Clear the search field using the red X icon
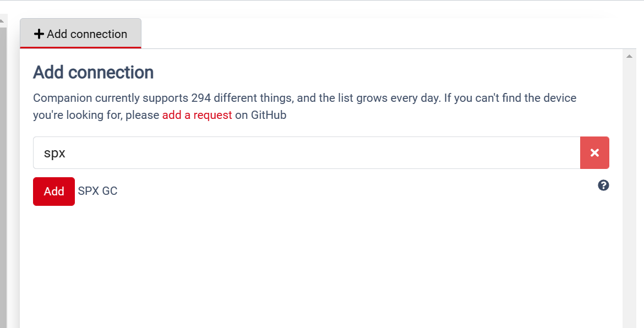Image resolution: width=644 pixels, height=328 pixels. [x=594, y=152]
